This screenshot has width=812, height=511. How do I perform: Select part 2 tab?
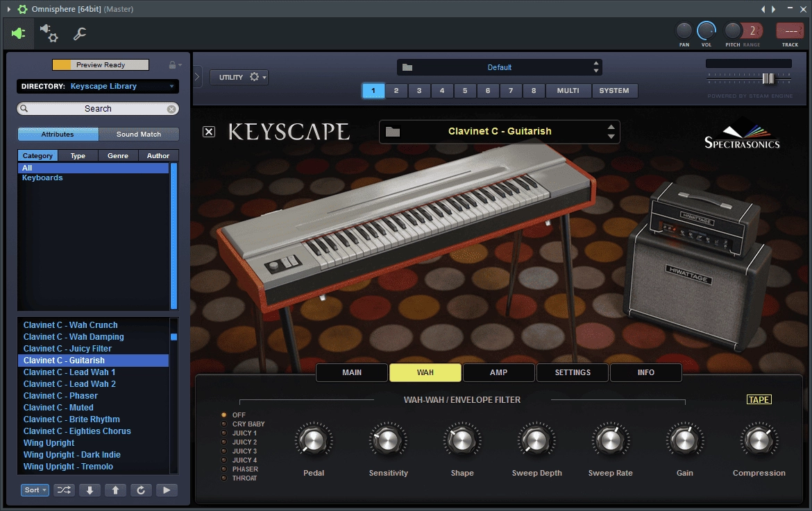tap(396, 91)
